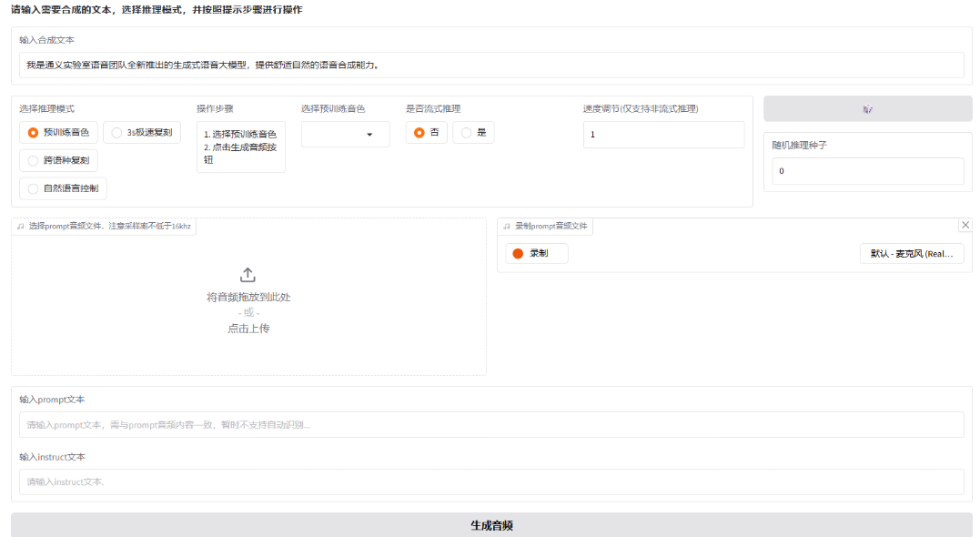The height and width of the screenshot is (537, 980).
Task: Click the 速度调节 speed value field
Action: tap(664, 133)
